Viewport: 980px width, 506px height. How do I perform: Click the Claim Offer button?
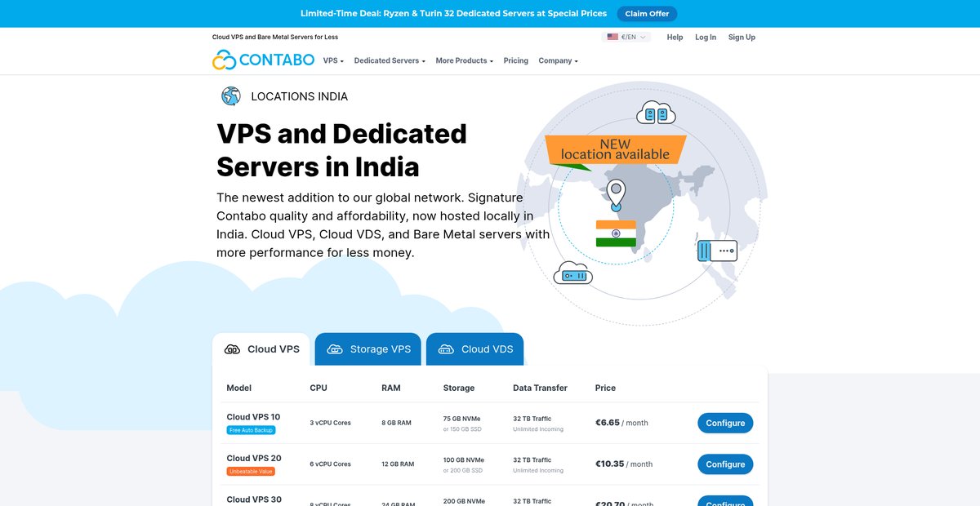click(x=647, y=14)
